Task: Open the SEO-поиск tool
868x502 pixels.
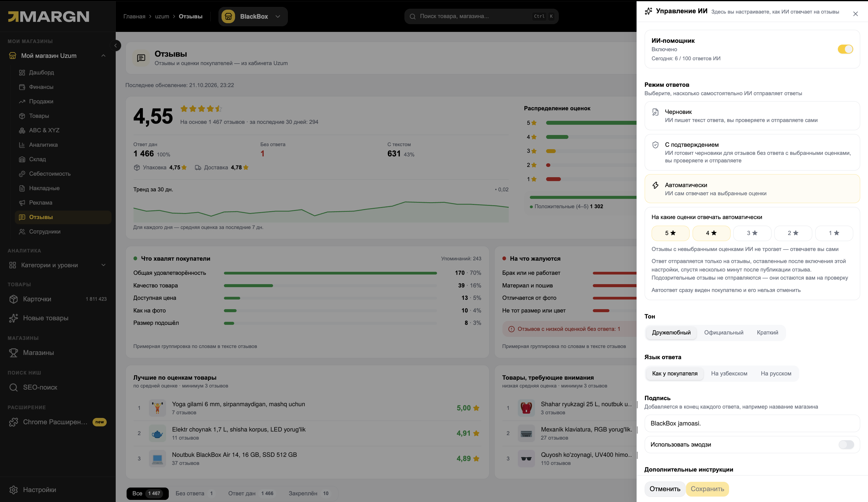Action: point(58,387)
